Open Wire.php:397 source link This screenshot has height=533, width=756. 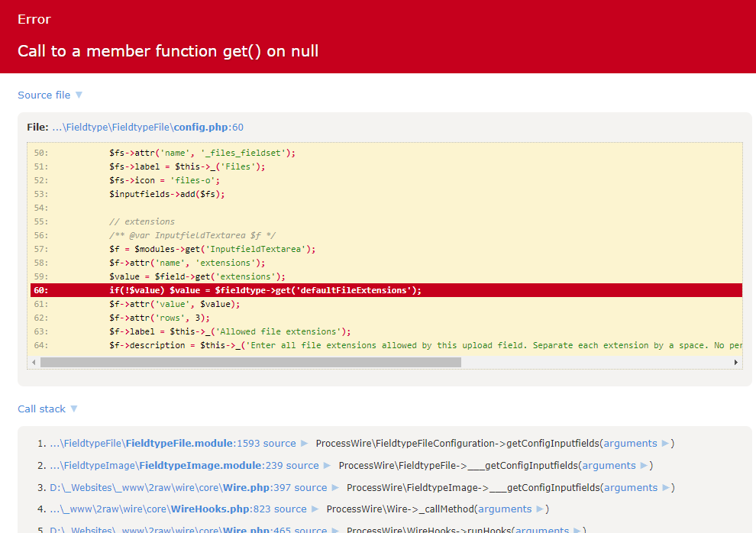tap(188, 488)
